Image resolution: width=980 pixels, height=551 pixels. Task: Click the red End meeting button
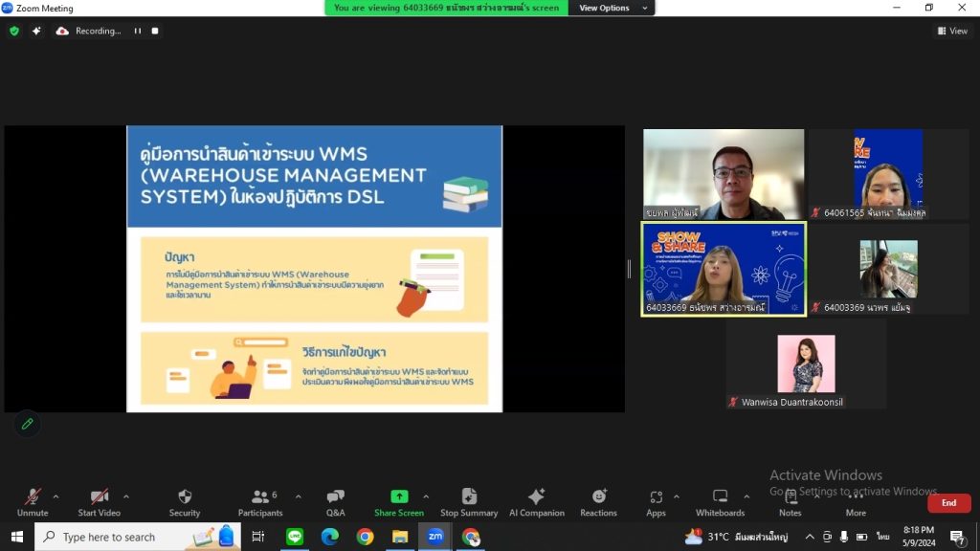tap(948, 503)
